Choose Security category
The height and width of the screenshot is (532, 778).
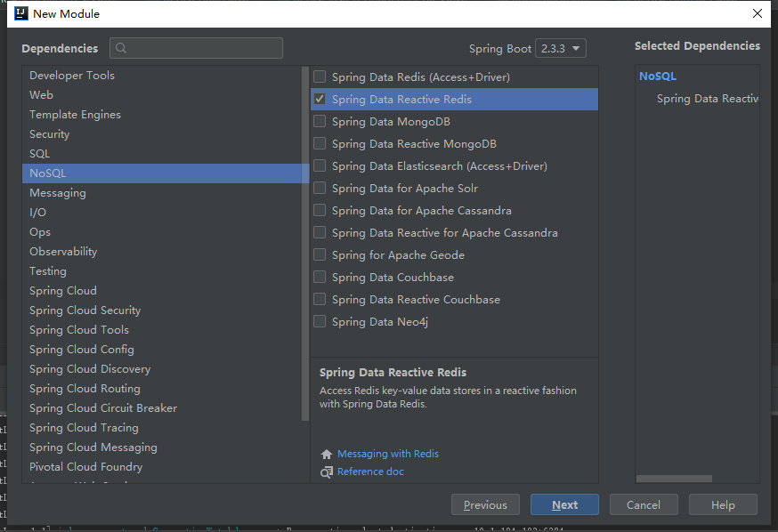click(x=162, y=133)
